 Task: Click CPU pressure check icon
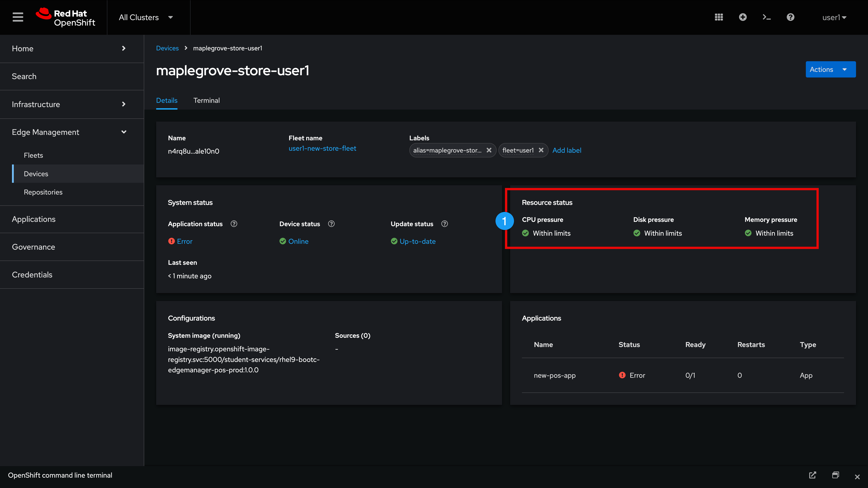pos(525,233)
